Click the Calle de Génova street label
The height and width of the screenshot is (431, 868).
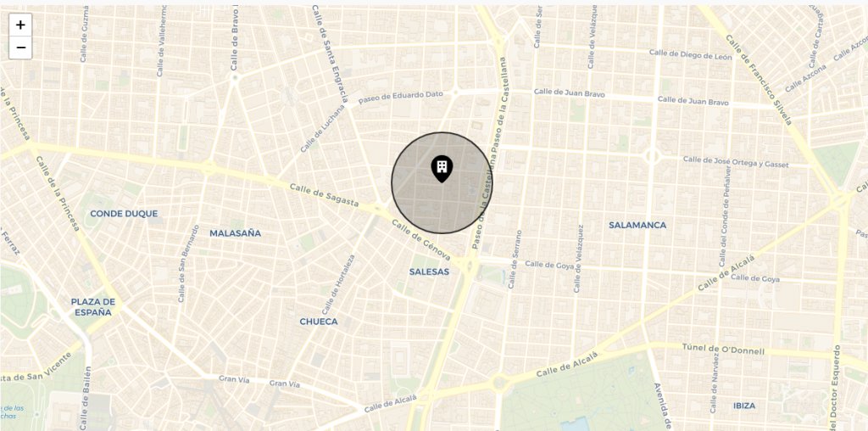pos(420,240)
